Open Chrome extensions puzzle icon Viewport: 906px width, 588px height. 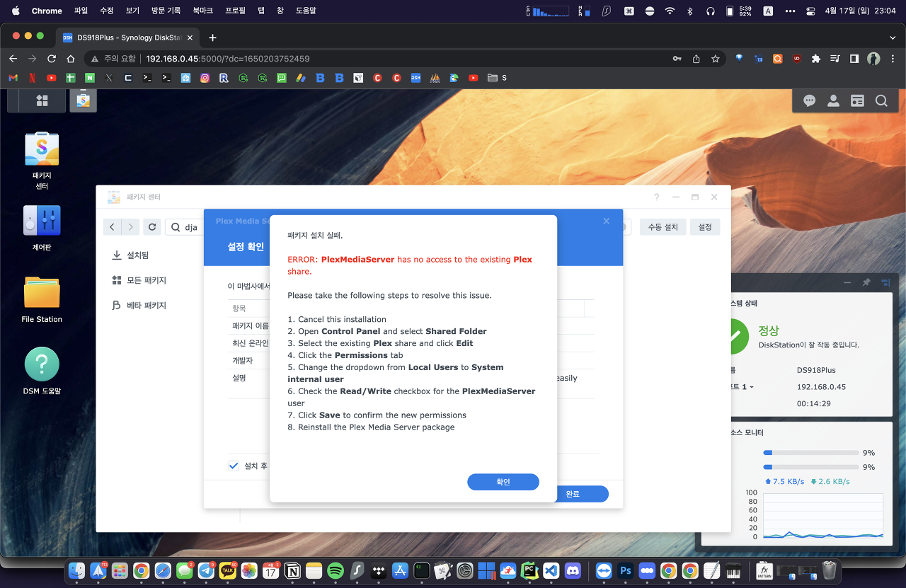(816, 59)
